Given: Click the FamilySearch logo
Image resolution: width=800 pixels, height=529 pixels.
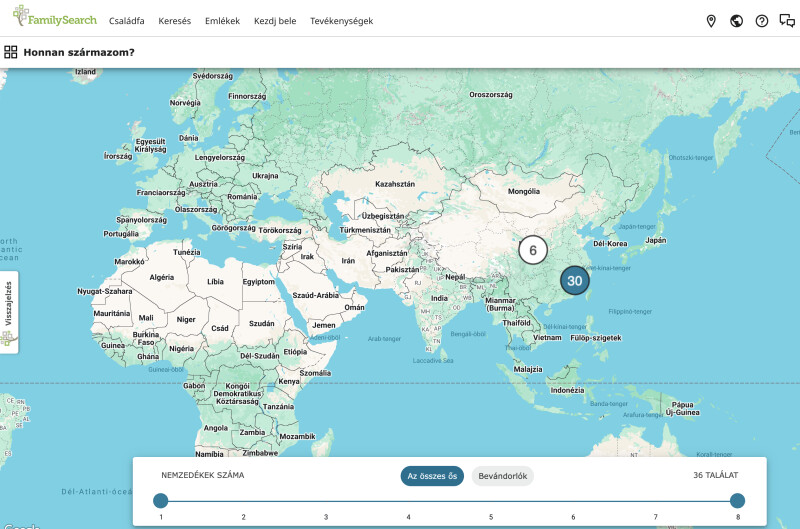Looking at the screenshot, I should pyautogui.click(x=55, y=17).
